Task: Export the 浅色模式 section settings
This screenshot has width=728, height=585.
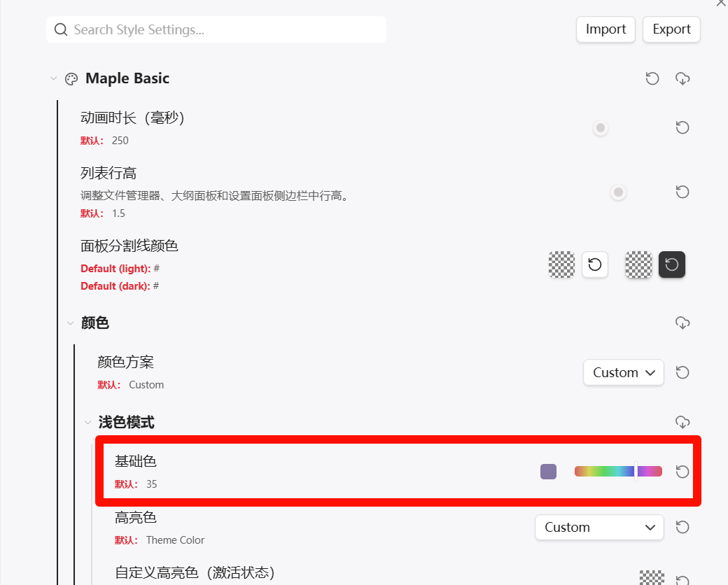Action: (682, 422)
